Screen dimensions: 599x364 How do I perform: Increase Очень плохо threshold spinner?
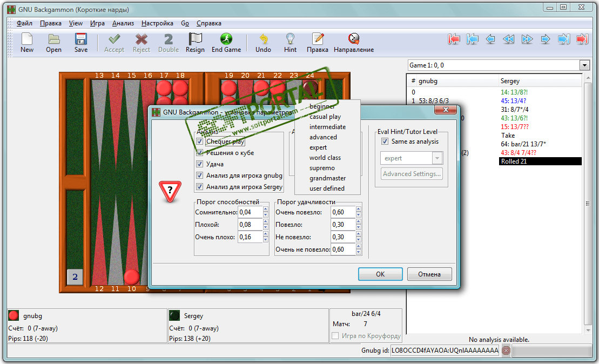point(266,234)
